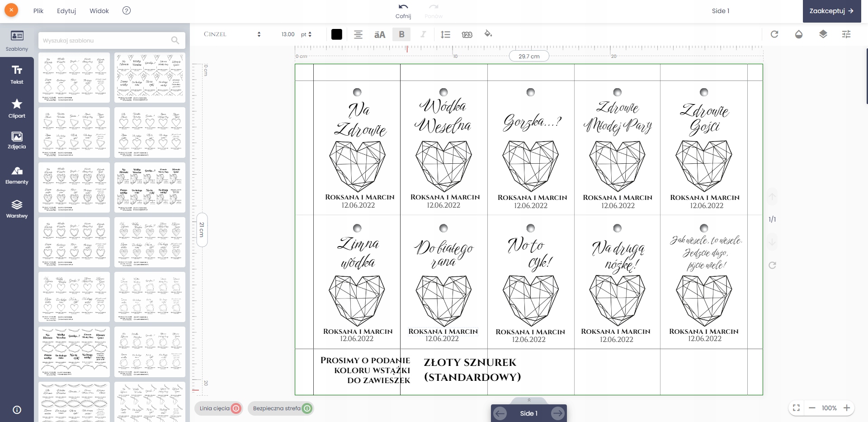
Task: Open the Edytuj menu
Action: tap(66, 11)
